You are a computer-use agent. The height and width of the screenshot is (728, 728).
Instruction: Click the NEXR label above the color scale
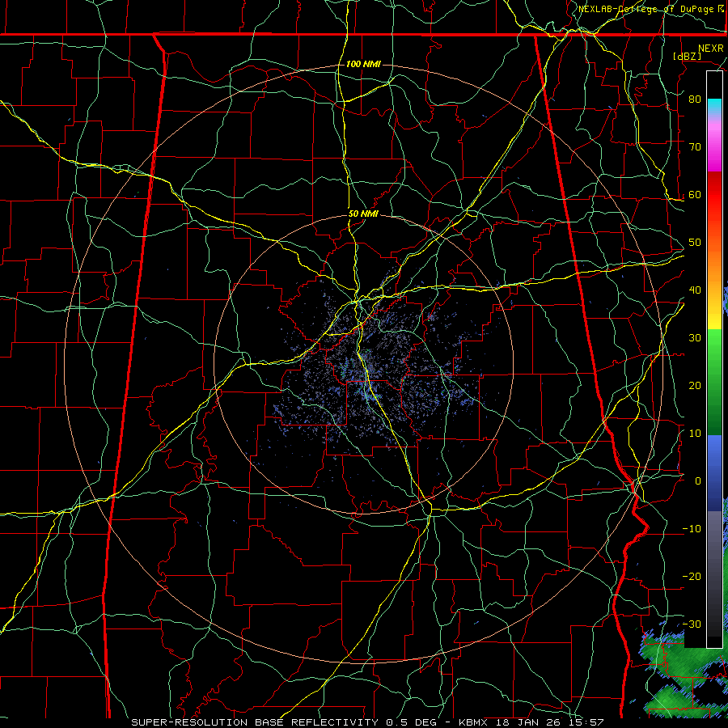pos(710,49)
